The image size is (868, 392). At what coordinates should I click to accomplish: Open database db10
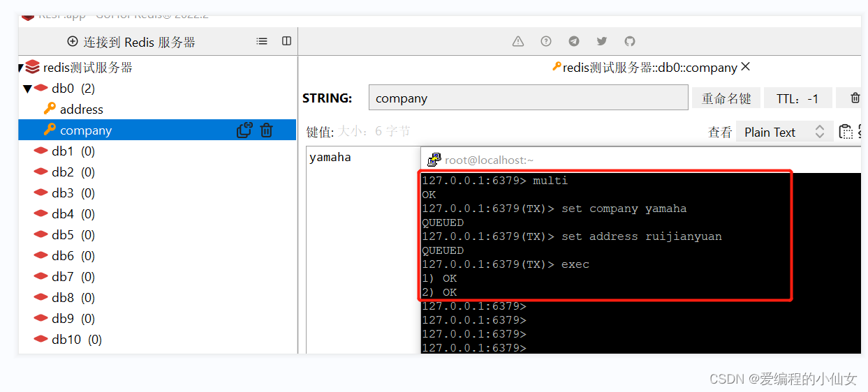[x=76, y=340]
